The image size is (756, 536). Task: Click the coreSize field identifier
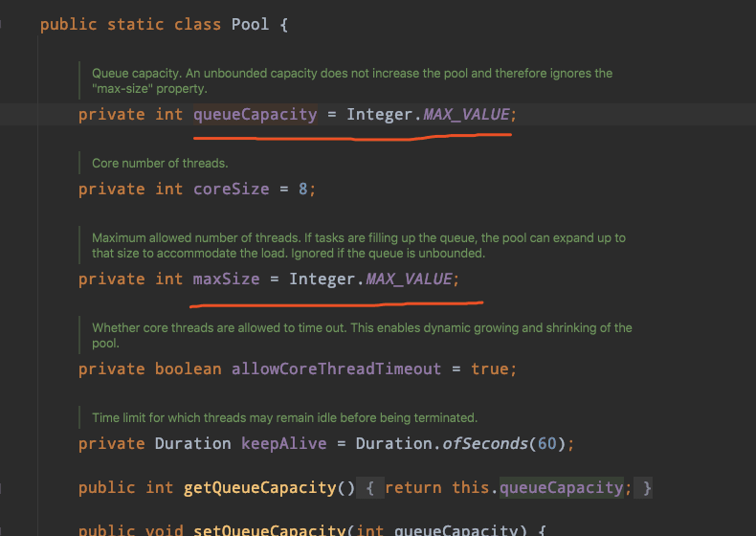(x=231, y=189)
